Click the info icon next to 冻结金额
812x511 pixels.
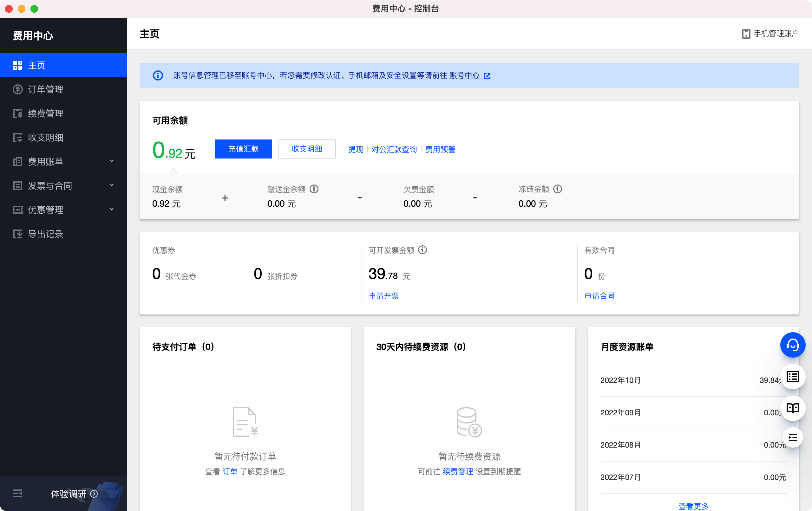(557, 189)
